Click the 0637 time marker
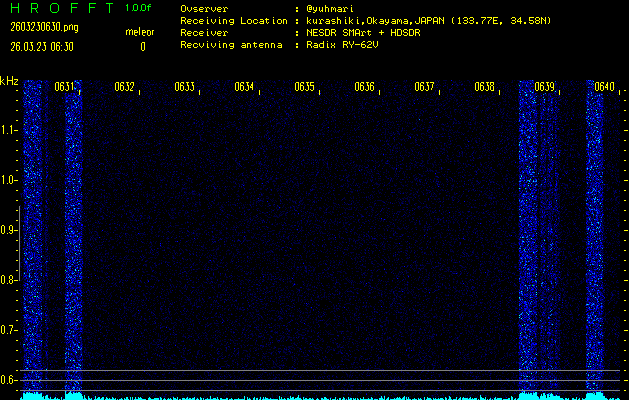 click(424, 87)
